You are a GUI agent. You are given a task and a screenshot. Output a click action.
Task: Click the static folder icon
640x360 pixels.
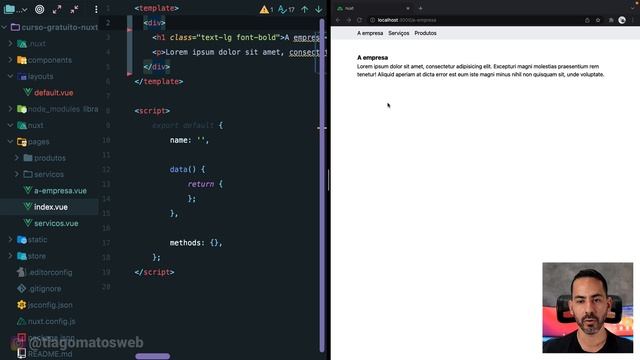point(22,240)
